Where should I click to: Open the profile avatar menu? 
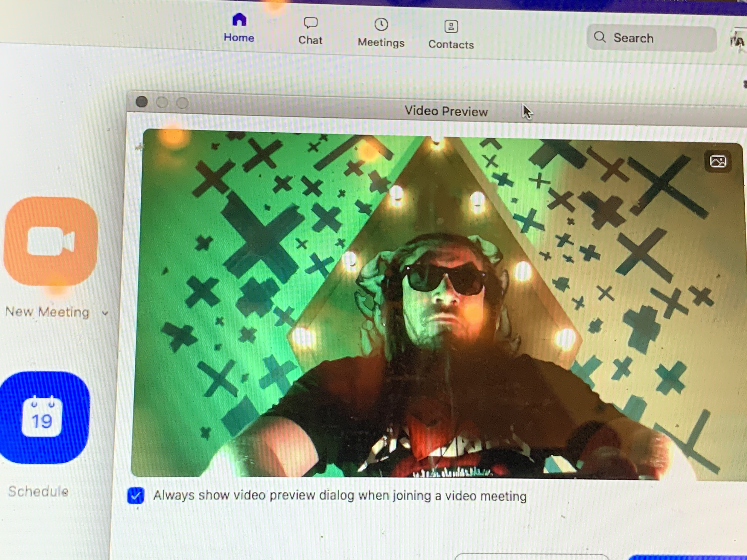coord(738,41)
